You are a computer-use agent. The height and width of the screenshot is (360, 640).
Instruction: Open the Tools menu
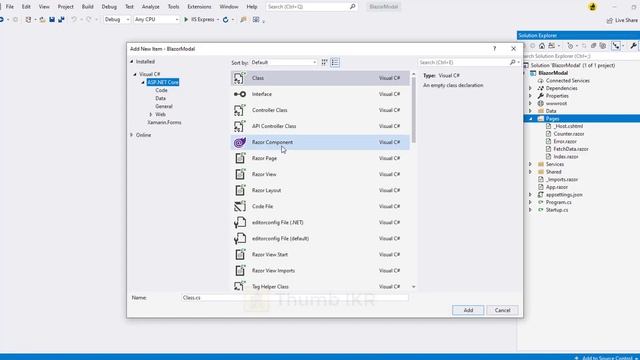pyautogui.click(x=173, y=7)
